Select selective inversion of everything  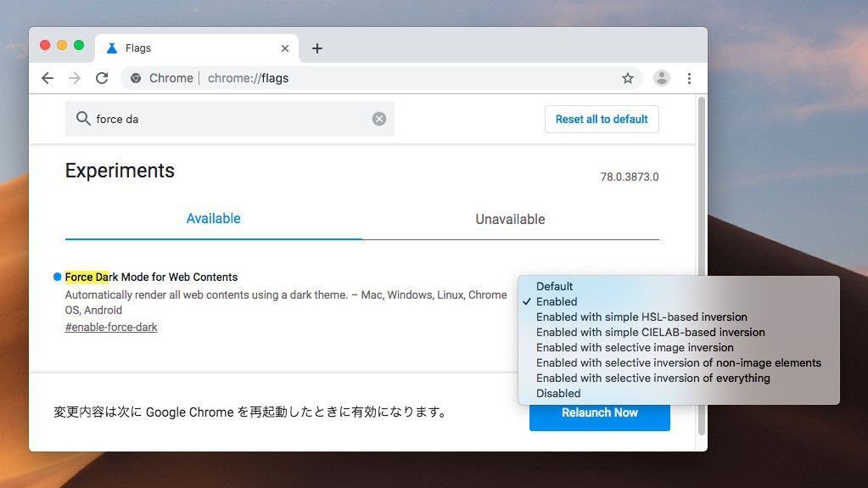[x=679, y=378]
